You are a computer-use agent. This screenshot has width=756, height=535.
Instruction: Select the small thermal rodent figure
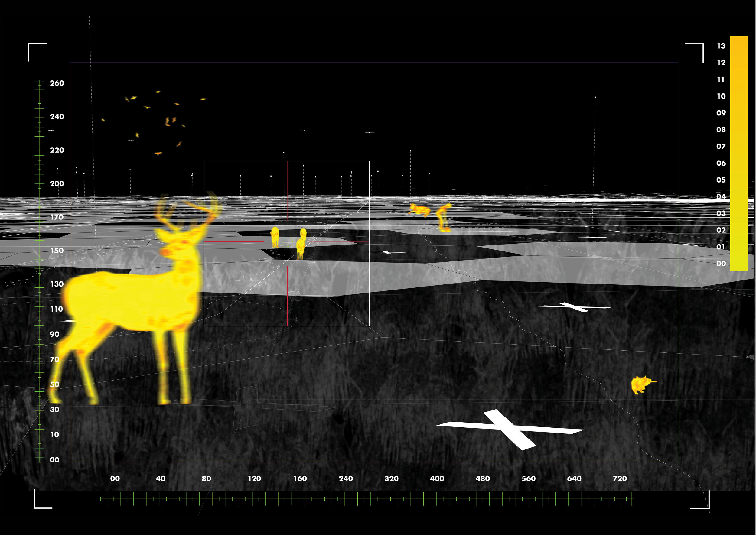click(x=644, y=385)
